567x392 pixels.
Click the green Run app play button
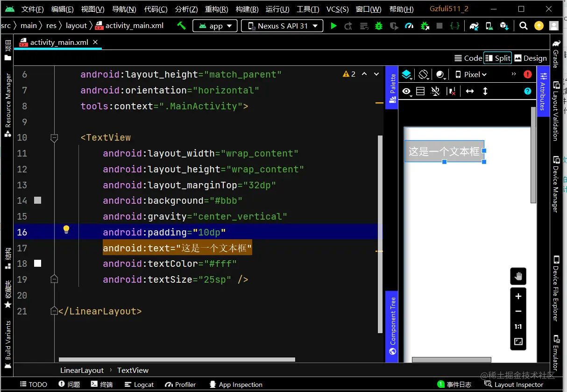tap(333, 26)
